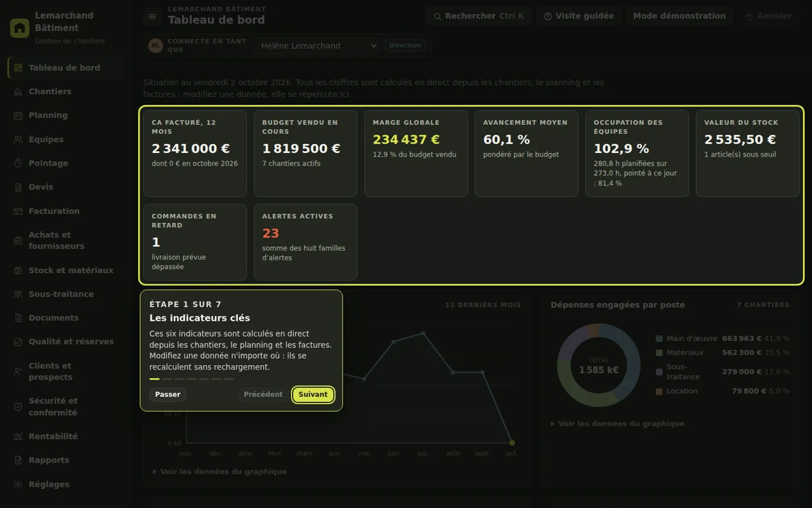Click Passer to skip the tour
This screenshot has width=812, height=508.
[x=167, y=394]
